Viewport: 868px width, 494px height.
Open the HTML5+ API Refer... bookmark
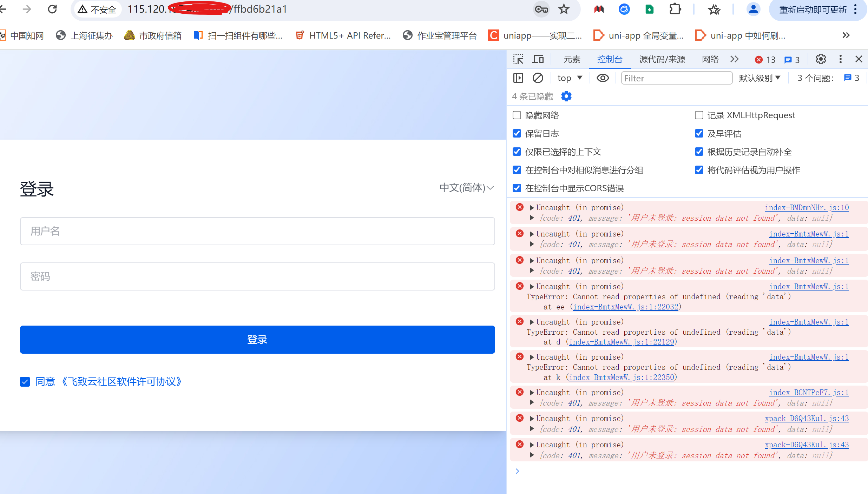[343, 35]
